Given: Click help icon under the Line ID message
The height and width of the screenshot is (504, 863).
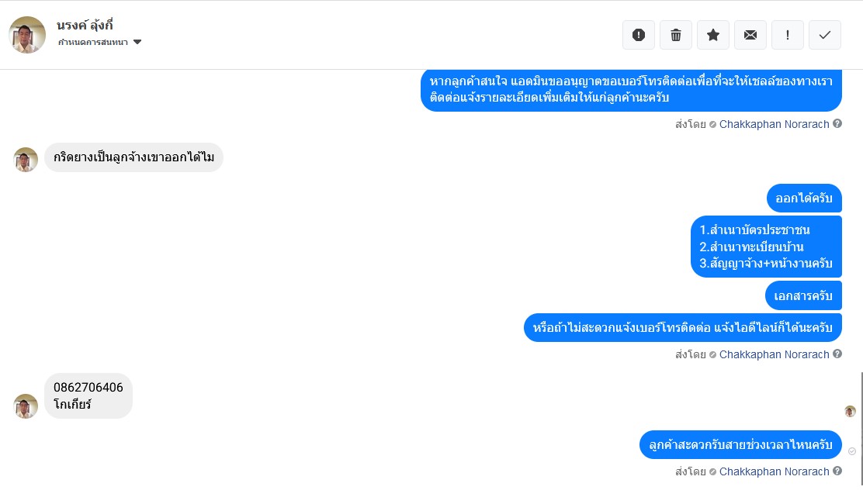Looking at the screenshot, I should tap(837, 354).
